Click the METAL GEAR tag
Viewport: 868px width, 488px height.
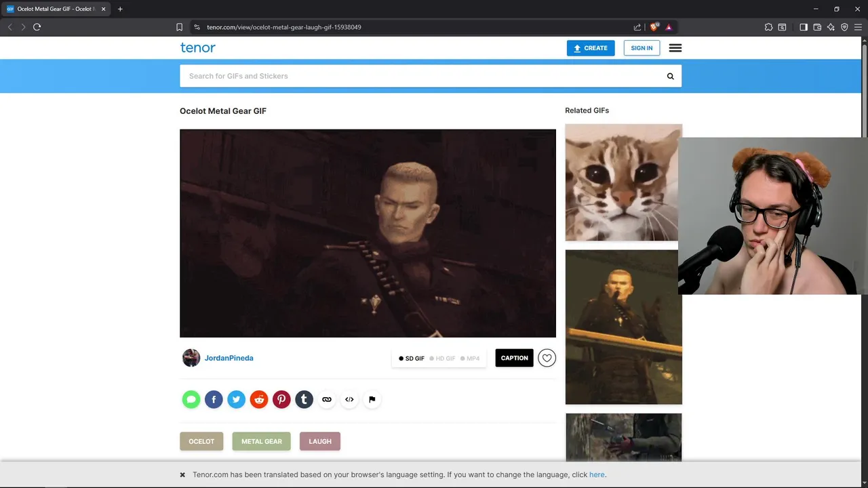(x=262, y=441)
